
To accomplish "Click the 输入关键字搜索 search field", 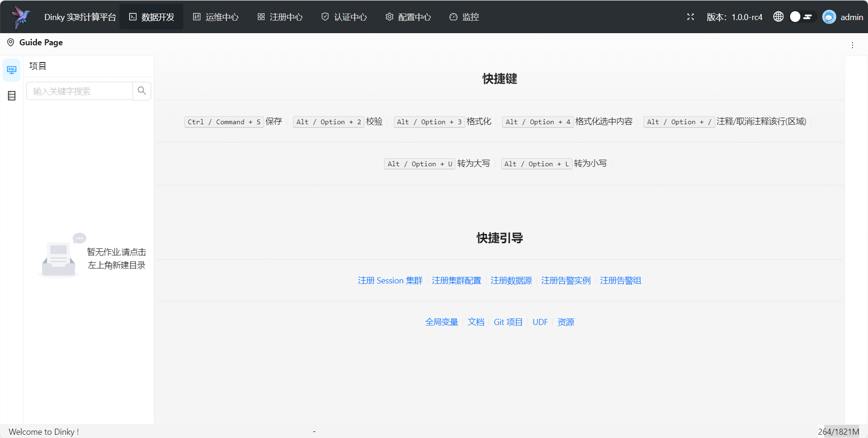I will coord(79,91).
